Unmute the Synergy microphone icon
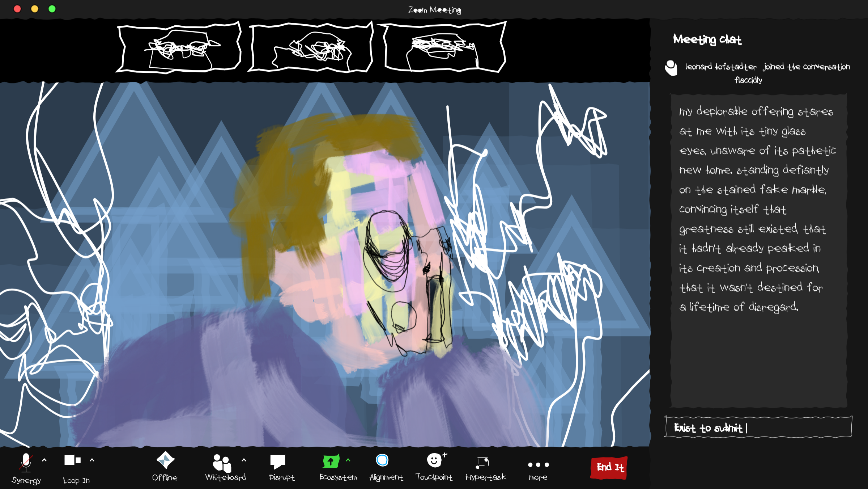This screenshot has height=489, width=868. click(26, 463)
